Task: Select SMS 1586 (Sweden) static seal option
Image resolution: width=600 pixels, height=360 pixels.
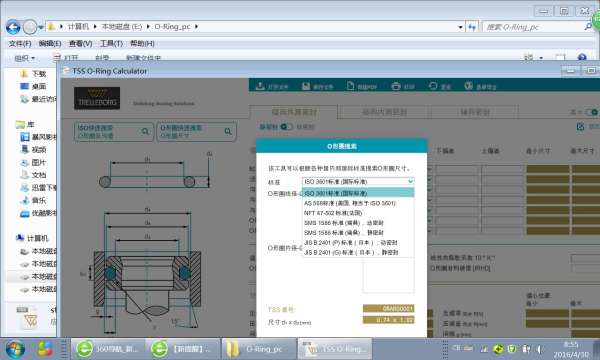Action: point(358,233)
